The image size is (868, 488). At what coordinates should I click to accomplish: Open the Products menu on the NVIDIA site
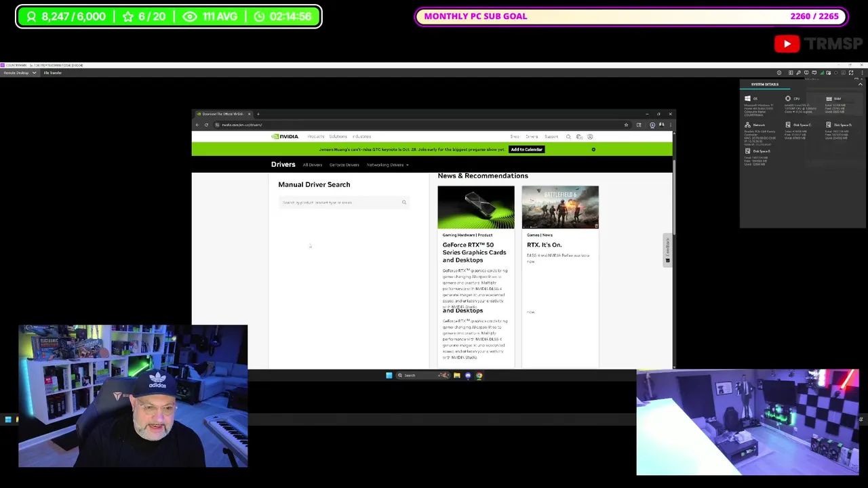coord(316,136)
